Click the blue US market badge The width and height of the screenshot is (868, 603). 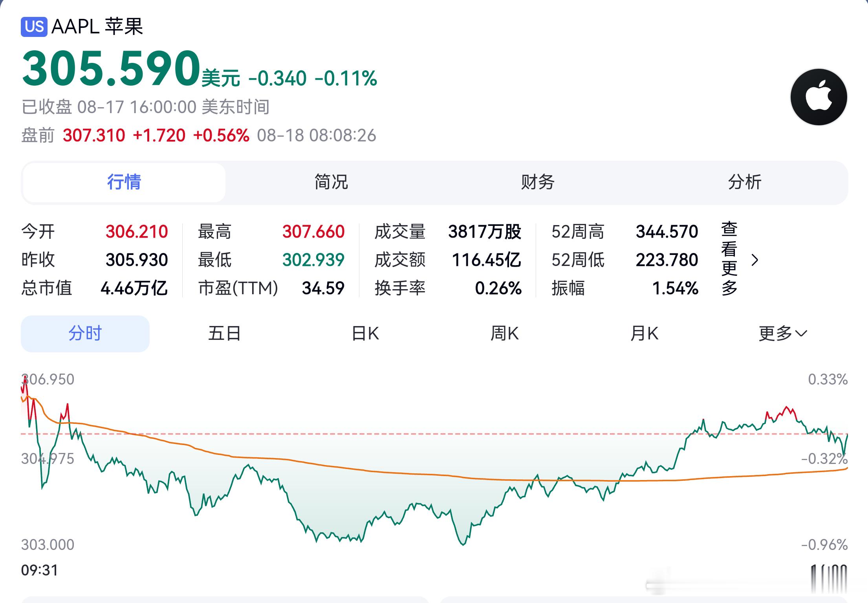coord(34,27)
